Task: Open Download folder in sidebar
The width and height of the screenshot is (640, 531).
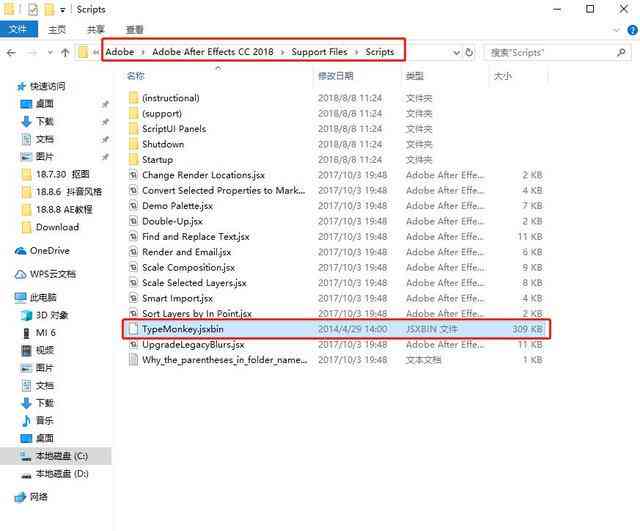Action: 57,227
